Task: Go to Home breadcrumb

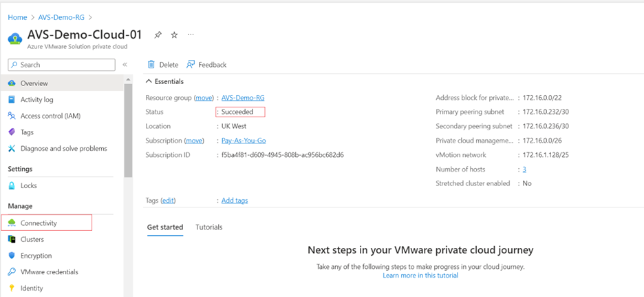Action: [17, 17]
